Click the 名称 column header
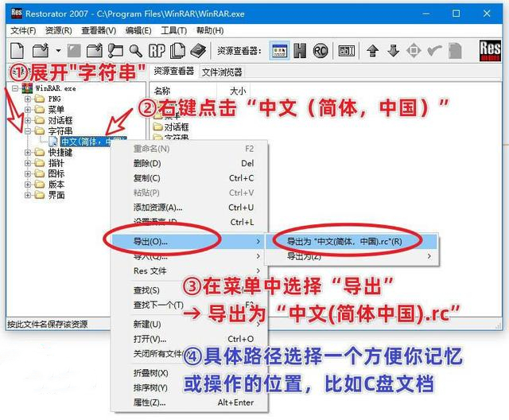Image resolution: width=509 pixels, height=420 pixels. [x=184, y=91]
